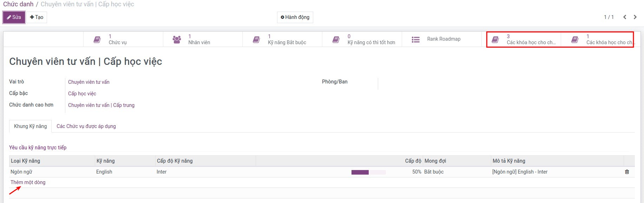Go to next record arrow

tap(635, 17)
